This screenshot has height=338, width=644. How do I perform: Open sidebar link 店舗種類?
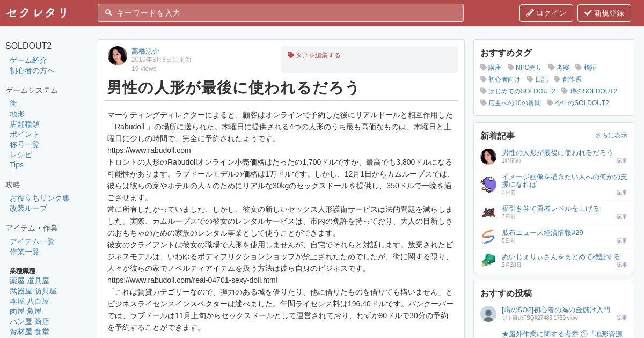click(x=25, y=124)
